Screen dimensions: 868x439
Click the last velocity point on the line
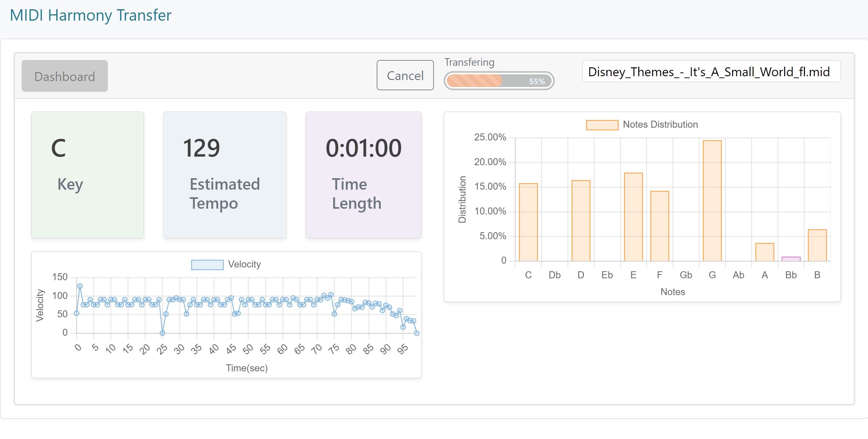[416, 333]
